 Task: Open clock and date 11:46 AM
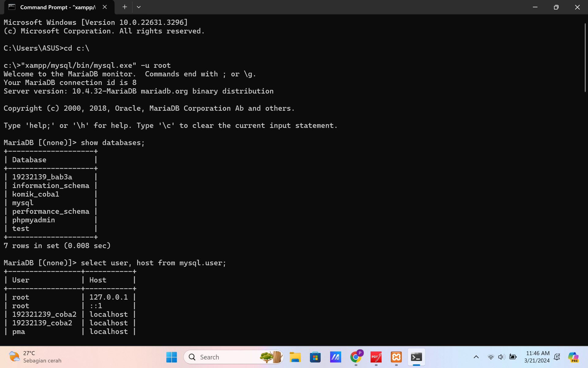(x=537, y=357)
